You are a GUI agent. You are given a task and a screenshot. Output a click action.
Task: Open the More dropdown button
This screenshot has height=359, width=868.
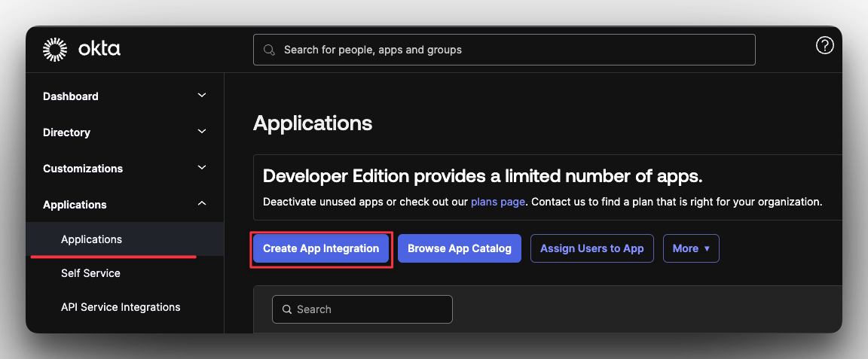(691, 248)
